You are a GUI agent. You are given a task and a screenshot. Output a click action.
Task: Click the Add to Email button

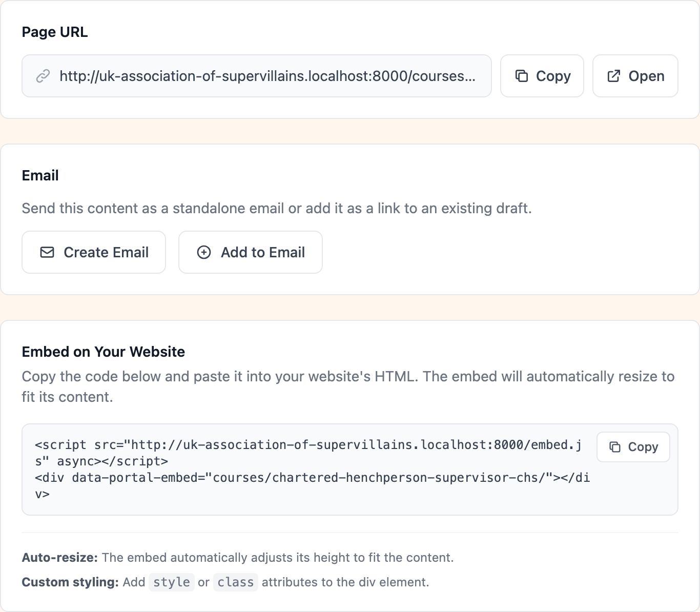pyautogui.click(x=251, y=252)
